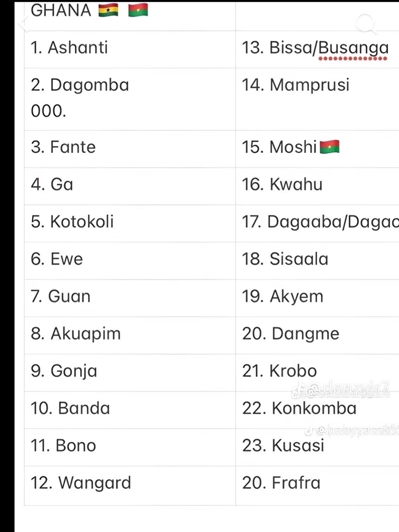Click the '14. Mamprusi' cell
This screenshot has height=532, width=399.
tap(295, 85)
